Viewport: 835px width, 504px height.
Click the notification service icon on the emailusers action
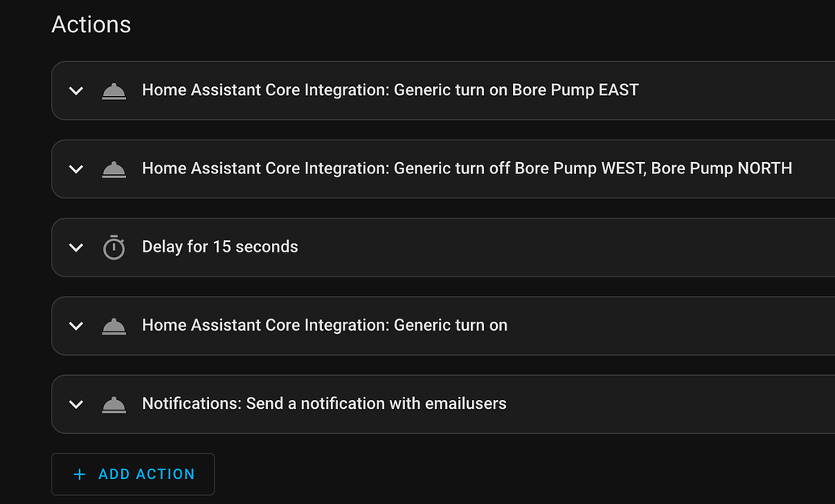pyautogui.click(x=114, y=404)
